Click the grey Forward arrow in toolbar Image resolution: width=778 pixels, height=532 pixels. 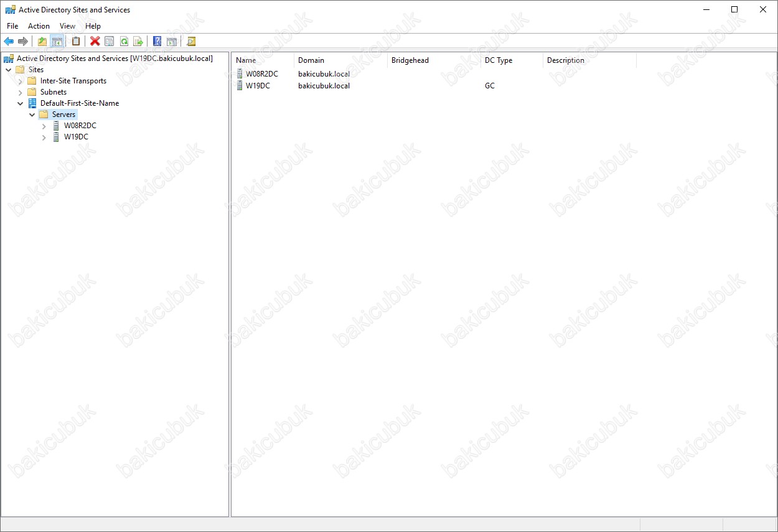[x=23, y=42]
